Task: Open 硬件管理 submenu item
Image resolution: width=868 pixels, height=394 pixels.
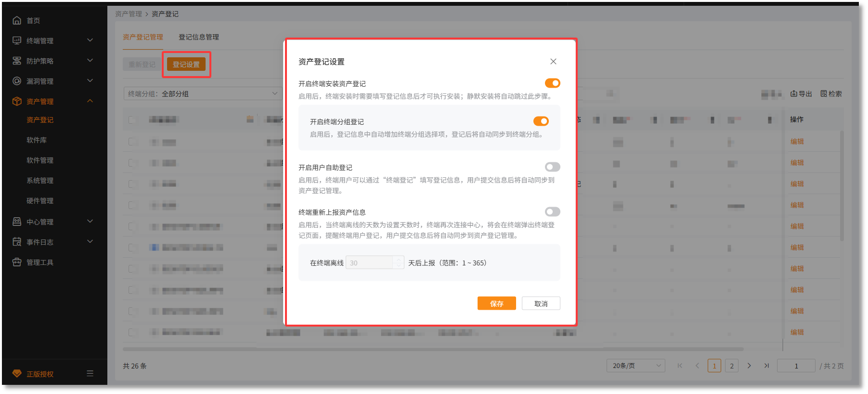Action: coord(40,201)
